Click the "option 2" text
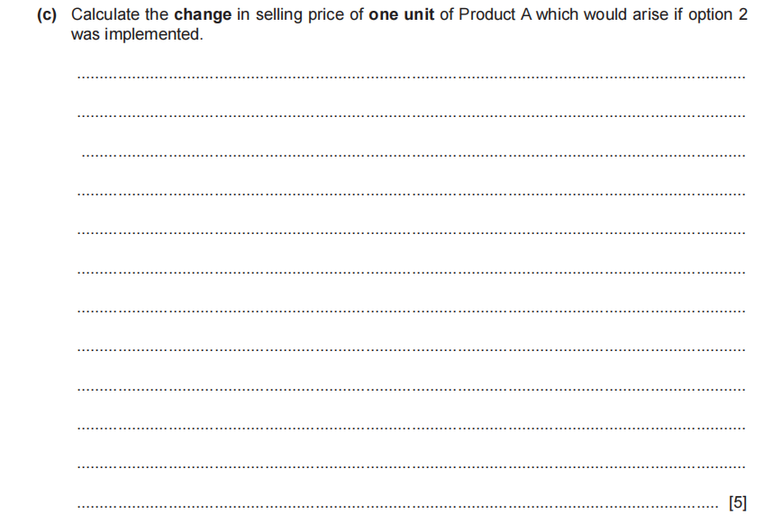This screenshot has width=773, height=532. click(717, 16)
